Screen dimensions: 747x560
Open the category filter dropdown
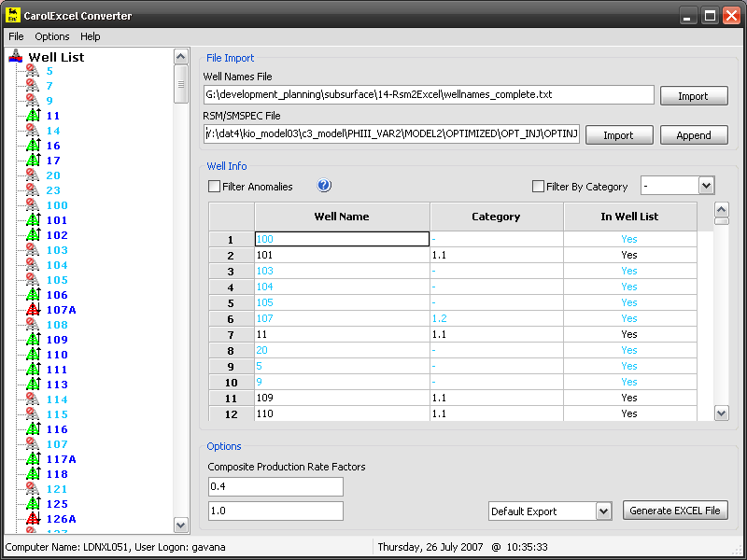pos(706,186)
